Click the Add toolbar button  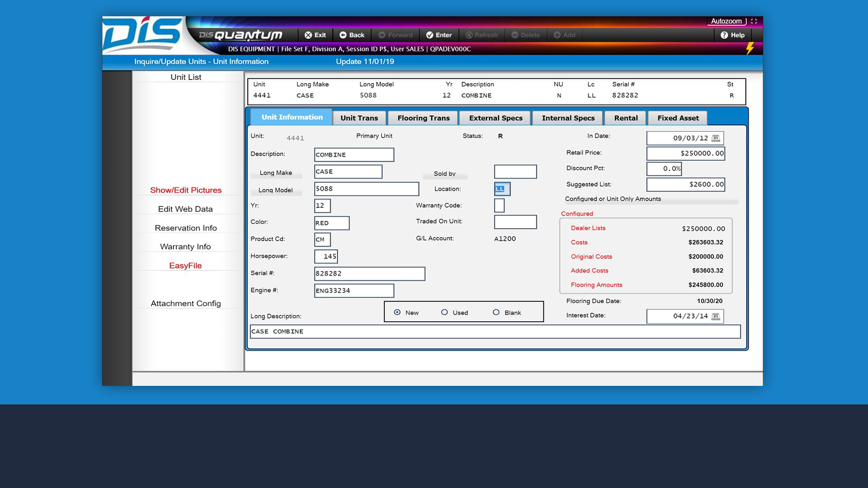coord(565,35)
